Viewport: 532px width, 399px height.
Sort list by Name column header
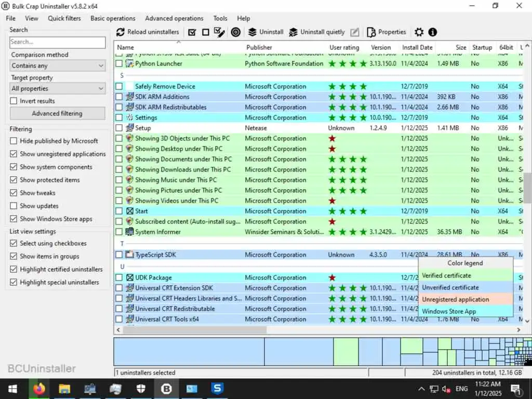coord(126,47)
